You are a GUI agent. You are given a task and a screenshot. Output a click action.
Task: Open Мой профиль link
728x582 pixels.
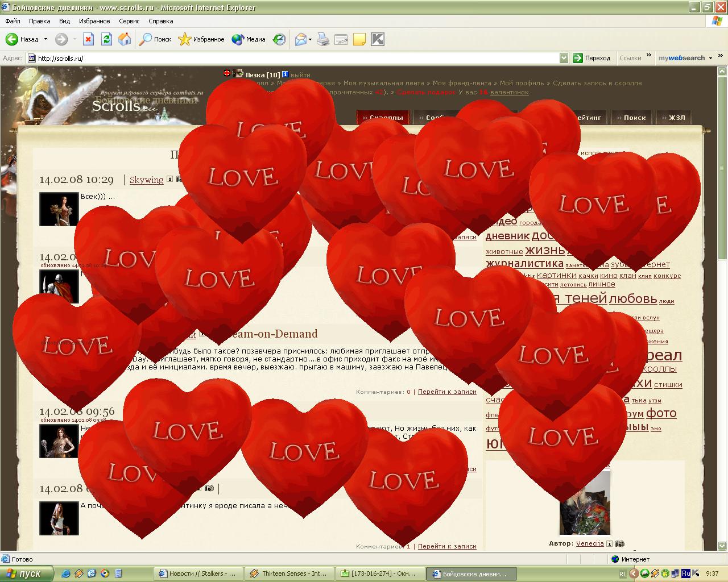(522, 83)
